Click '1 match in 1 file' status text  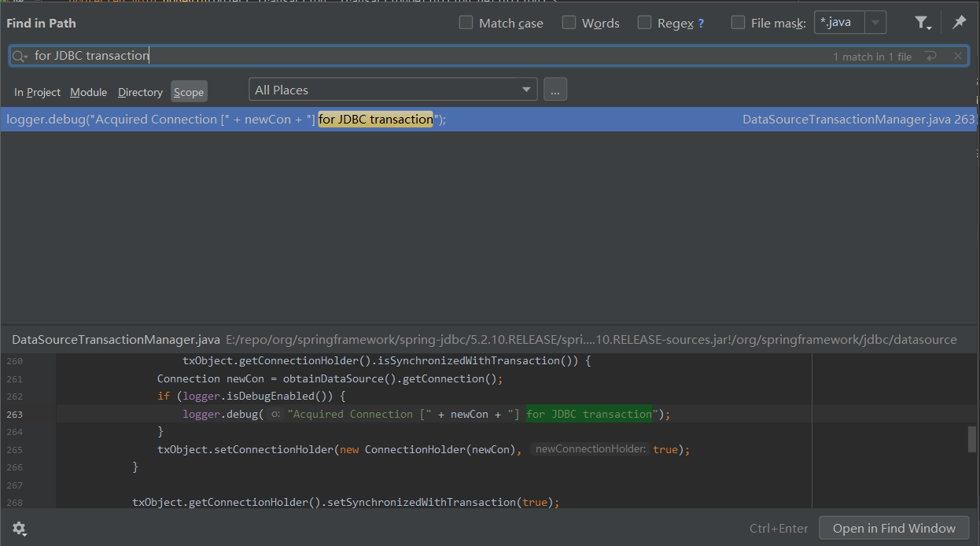(872, 57)
